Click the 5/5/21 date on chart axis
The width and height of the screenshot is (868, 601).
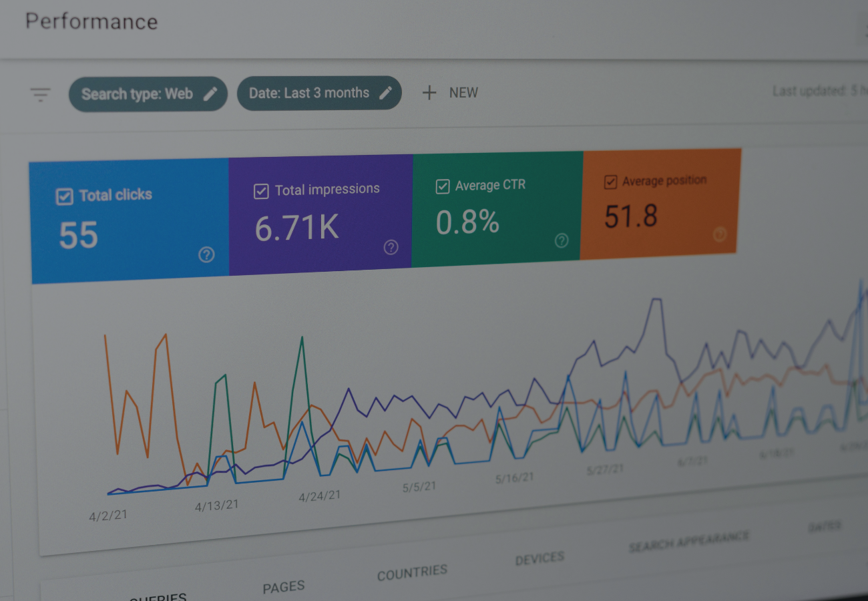pos(419,487)
